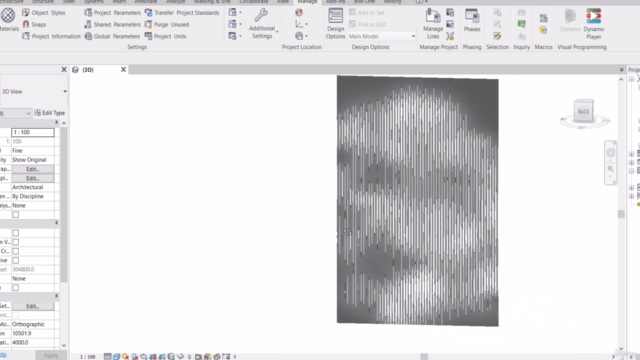Toggle the checkbox below the offset None row
This screenshot has width=640, height=360.
(16, 288)
